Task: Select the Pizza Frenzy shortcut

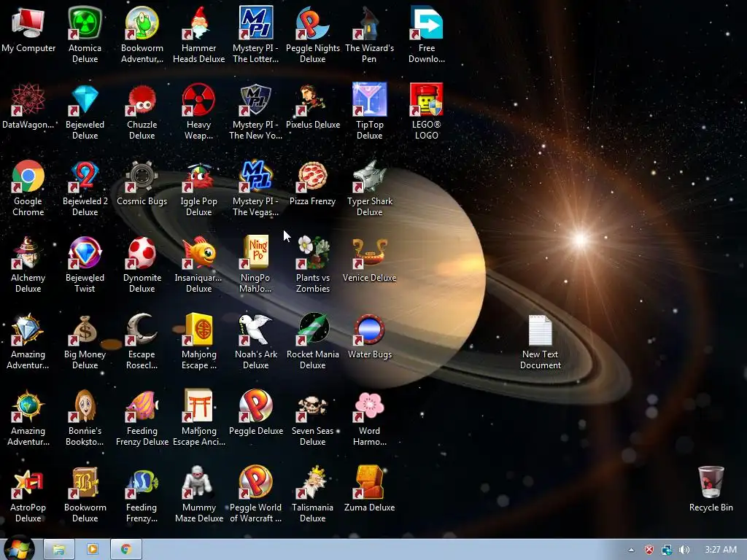Action: (312, 176)
